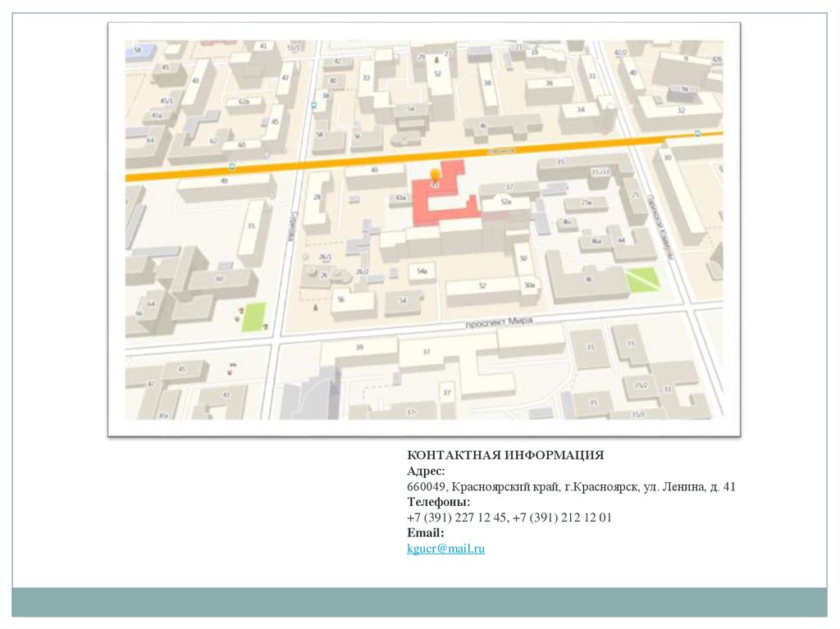Click building label "54а" on the map

(x=422, y=271)
